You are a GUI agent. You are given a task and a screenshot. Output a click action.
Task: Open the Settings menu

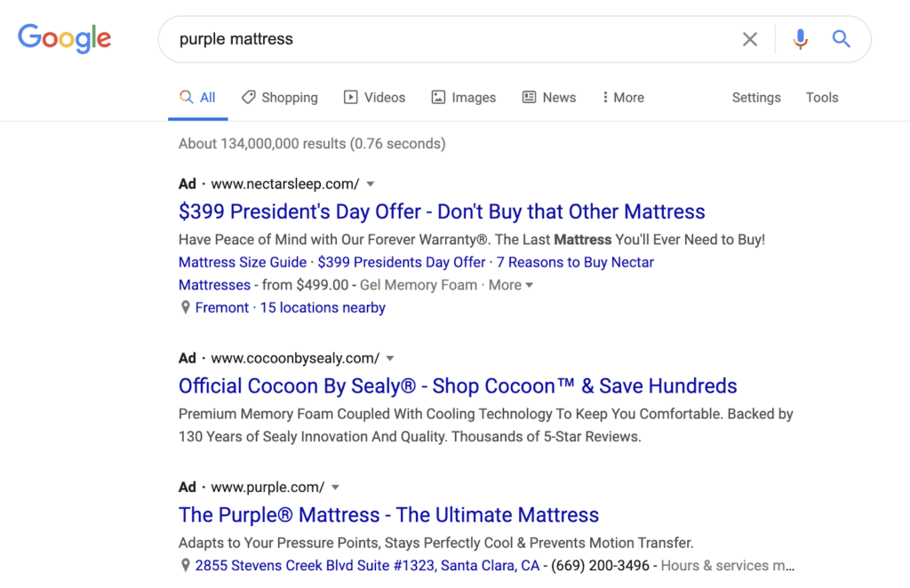pyautogui.click(x=756, y=98)
